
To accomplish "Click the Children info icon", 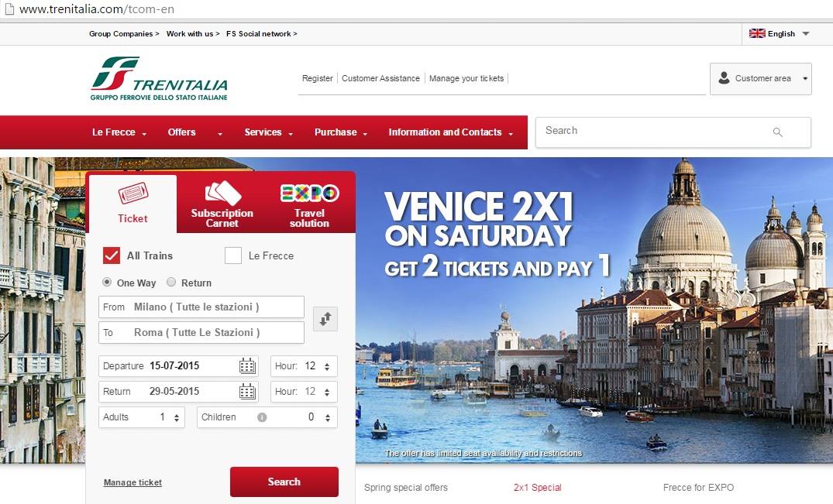I will 262,417.
